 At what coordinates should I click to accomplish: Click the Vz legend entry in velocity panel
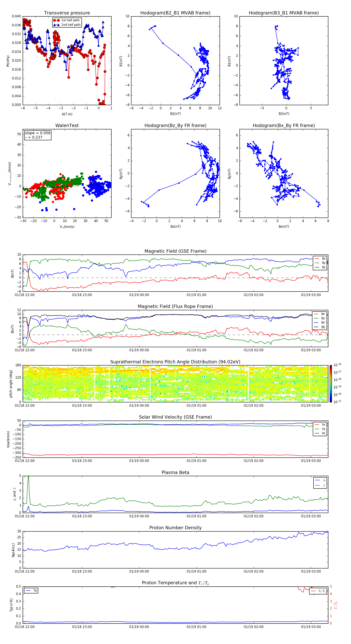320,433
